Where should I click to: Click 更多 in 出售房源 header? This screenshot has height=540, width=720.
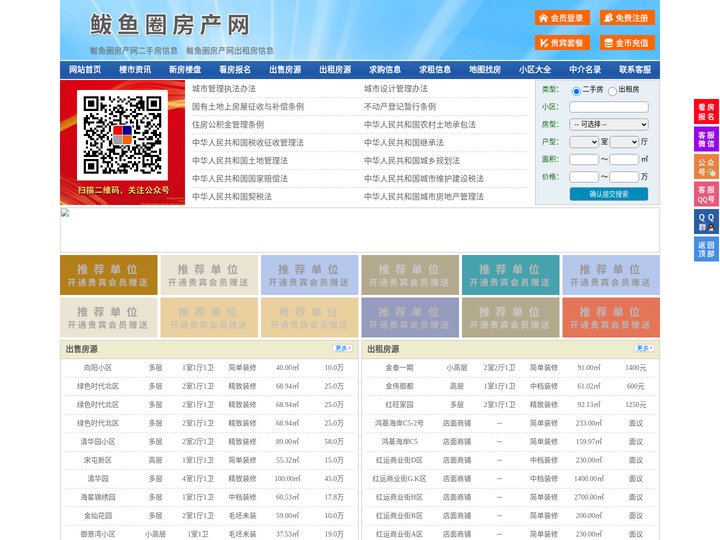click(x=343, y=349)
